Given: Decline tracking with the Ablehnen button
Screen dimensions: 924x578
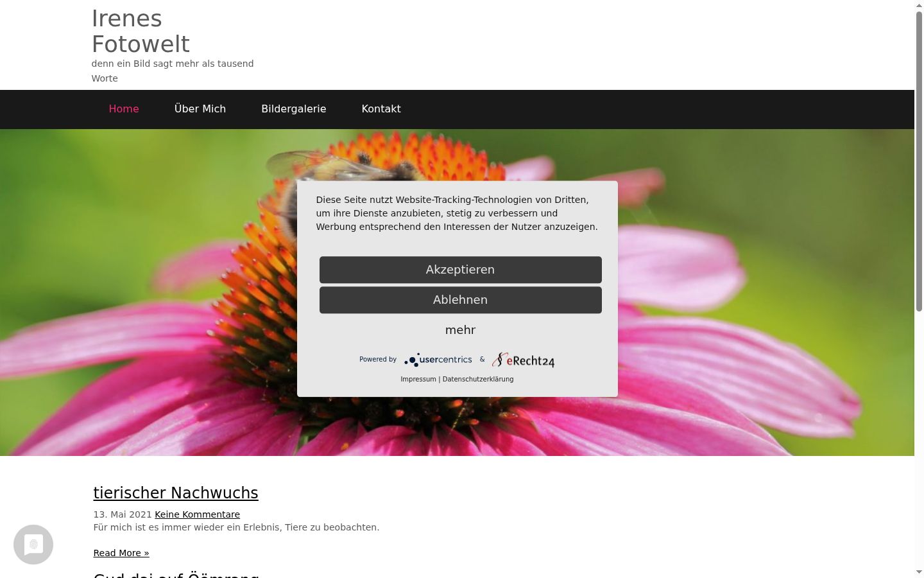Looking at the screenshot, I should pos(461,300).
